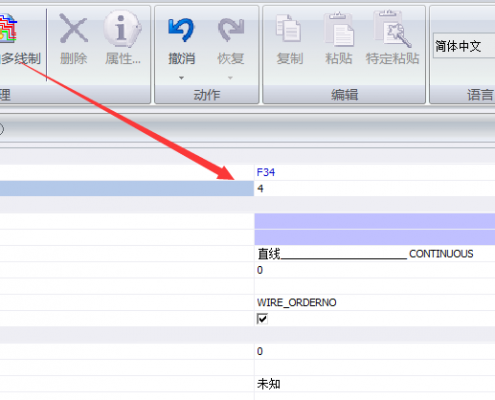Click the copy (复制) icon
This screenshot has height=400, width=495.
(289, 29)
